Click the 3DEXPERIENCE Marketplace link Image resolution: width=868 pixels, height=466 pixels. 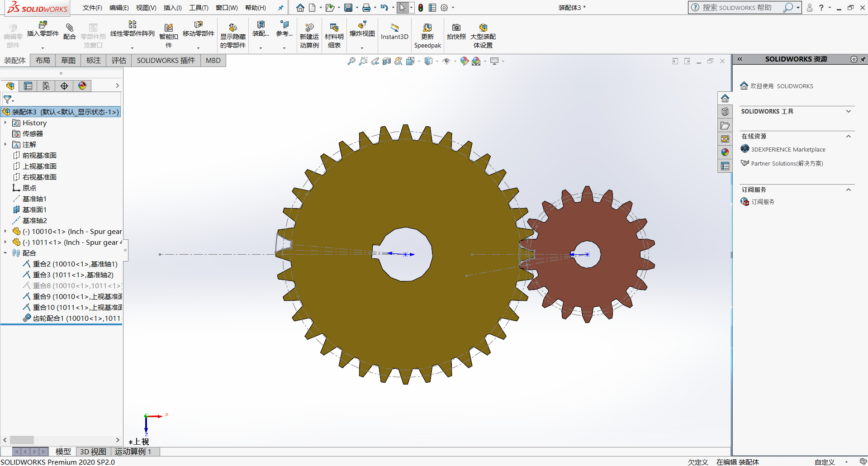[x=788, y=149]
